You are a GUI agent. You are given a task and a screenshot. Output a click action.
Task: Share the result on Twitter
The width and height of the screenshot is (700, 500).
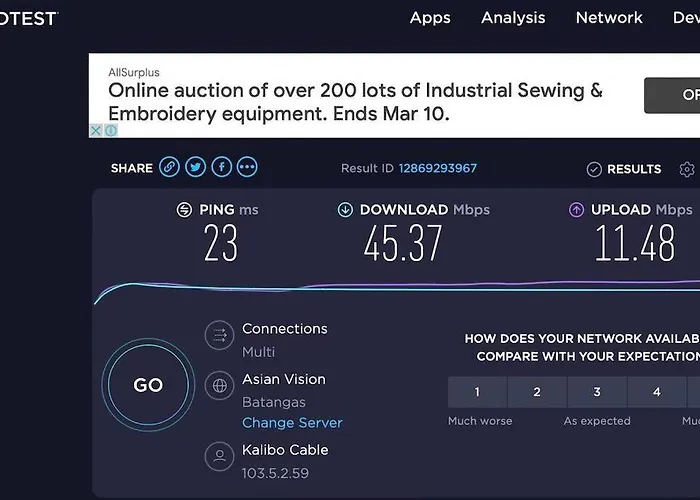[196, 167]
